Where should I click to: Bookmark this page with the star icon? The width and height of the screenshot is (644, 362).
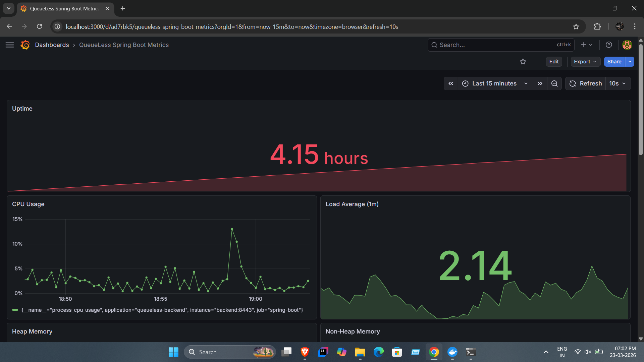(x=576, y=26)
